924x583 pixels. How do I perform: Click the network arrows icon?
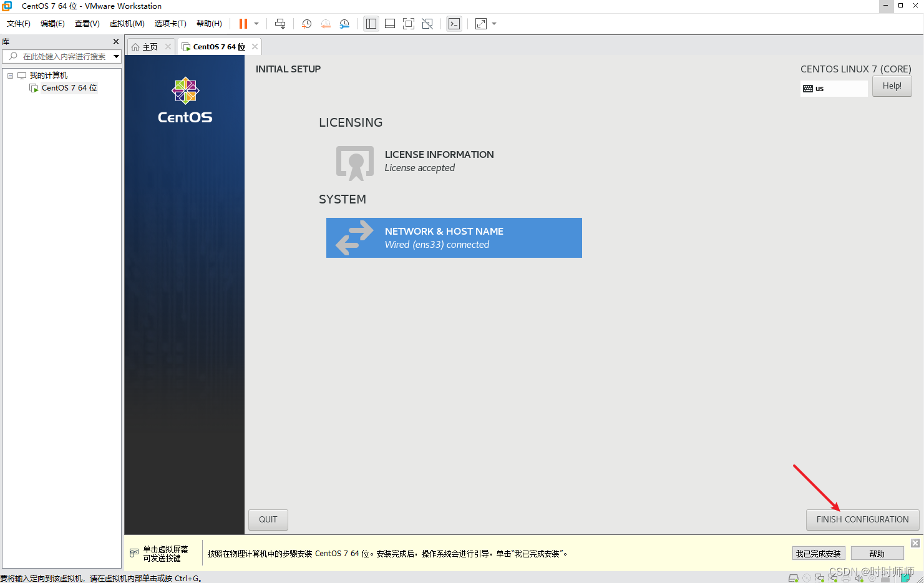click(x=354, y=238)
